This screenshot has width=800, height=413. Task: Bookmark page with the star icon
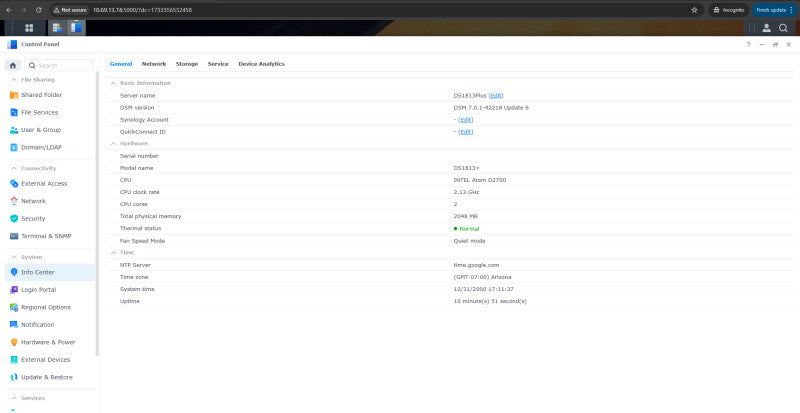694,10
